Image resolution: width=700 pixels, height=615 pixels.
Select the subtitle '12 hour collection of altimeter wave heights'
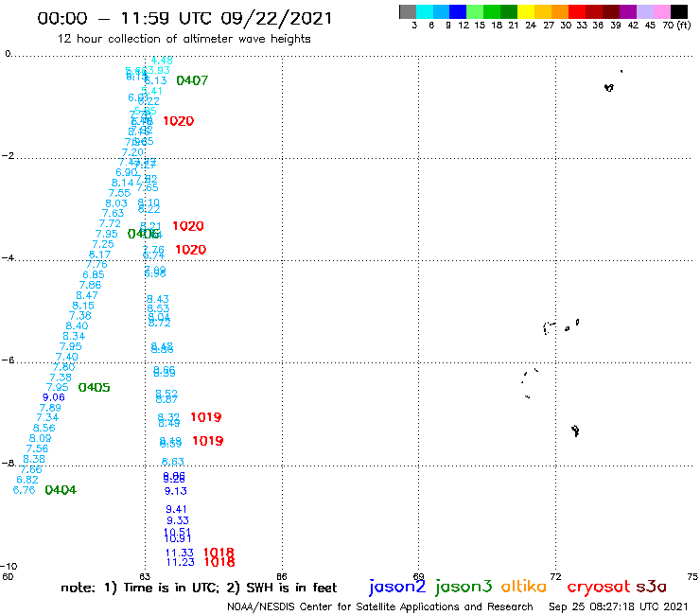tap(184, 39)
